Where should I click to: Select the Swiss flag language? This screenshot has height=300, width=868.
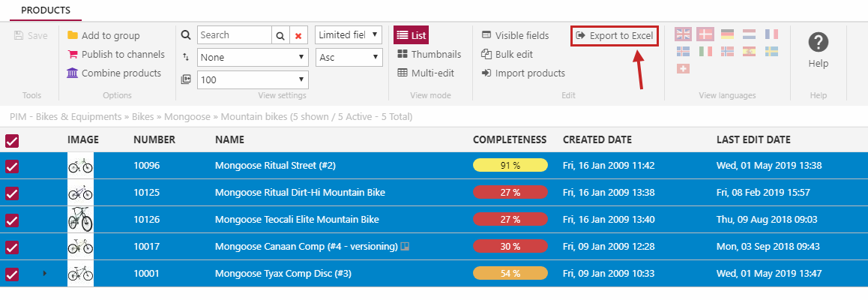pyautogui.click(x=683, y=68)
